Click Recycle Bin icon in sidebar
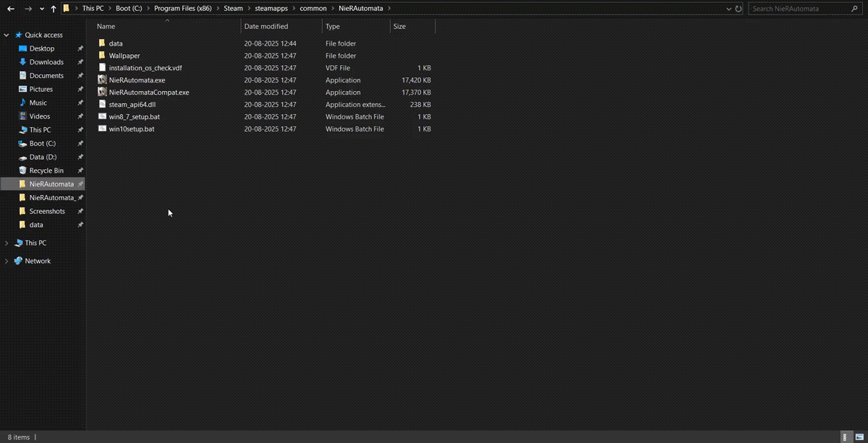The width and height of the screenshot is (868, 443). tap(22, 171)
